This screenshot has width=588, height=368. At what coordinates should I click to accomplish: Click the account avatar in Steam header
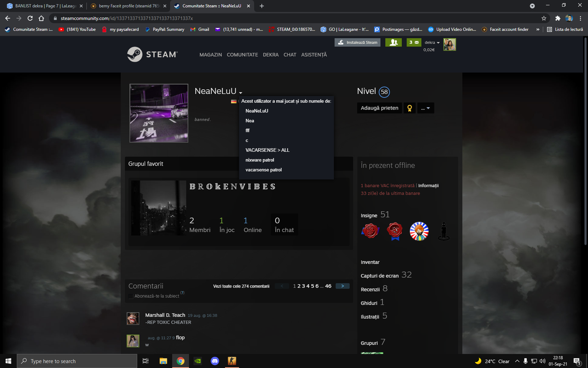(450, 45)
